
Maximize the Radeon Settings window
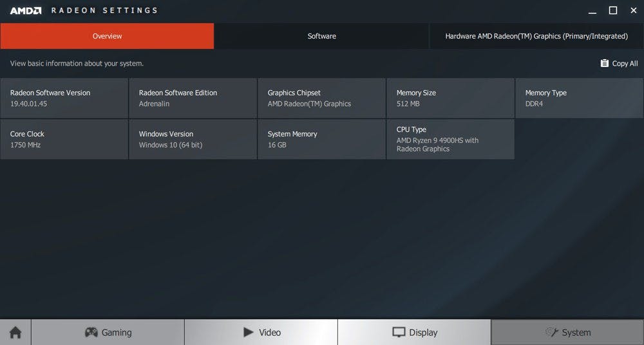point(613,11)
